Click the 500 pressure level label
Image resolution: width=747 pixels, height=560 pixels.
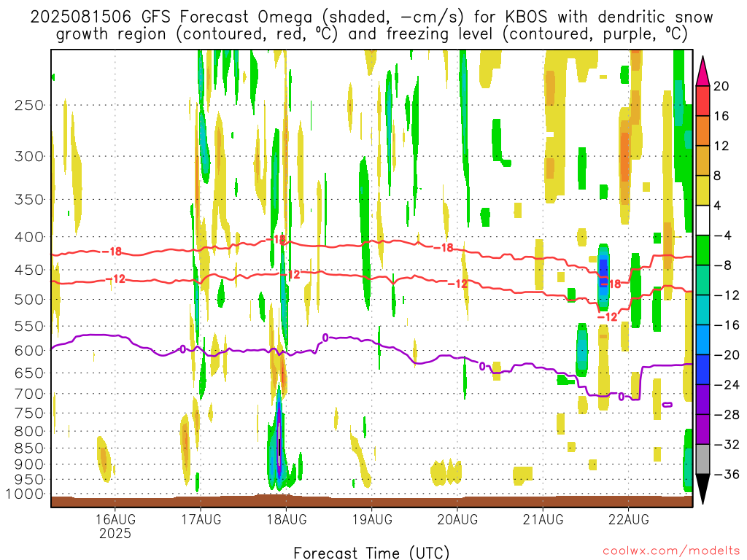point(29,300)
